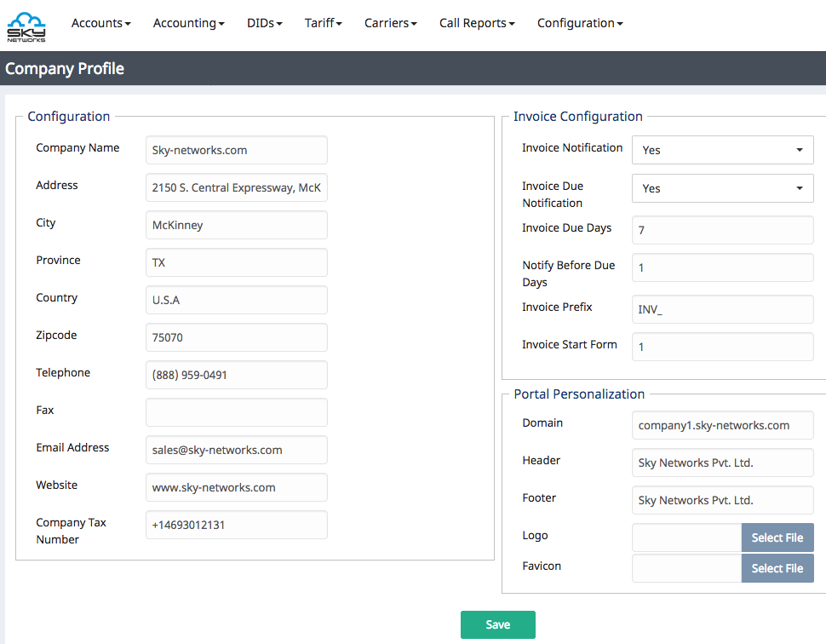Click the Company Name label
The image size is (826, 644).
tap(77, 147)
